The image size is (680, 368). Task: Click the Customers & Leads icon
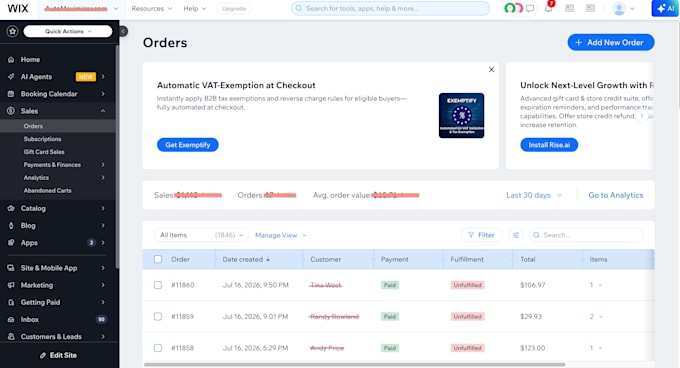[x=11, y=336]
